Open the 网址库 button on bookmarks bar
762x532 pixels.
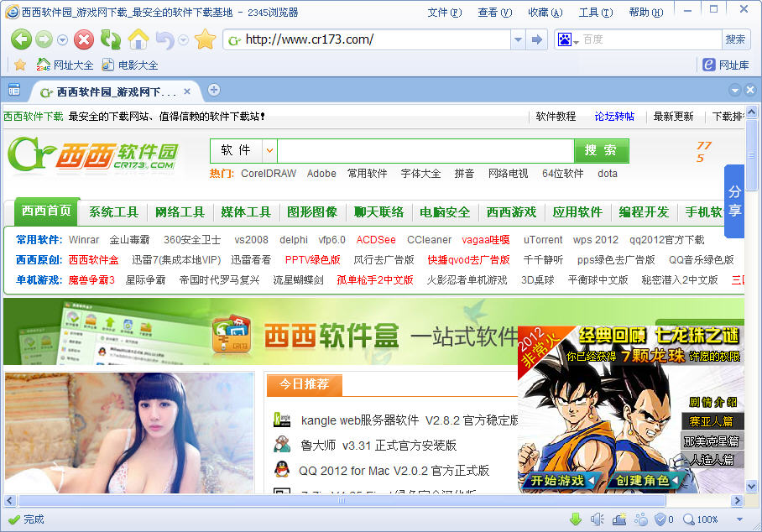click(726, 65)
